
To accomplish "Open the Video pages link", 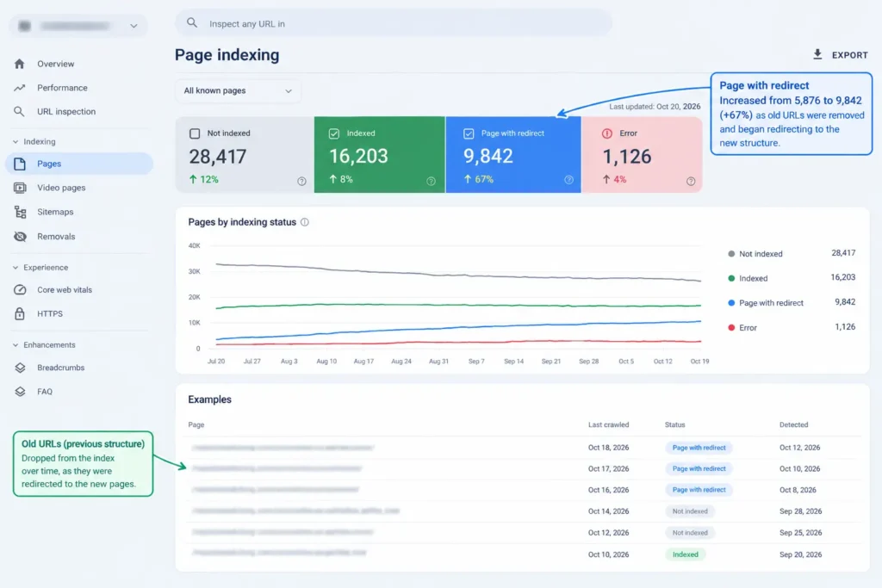I will click(61, 188).
